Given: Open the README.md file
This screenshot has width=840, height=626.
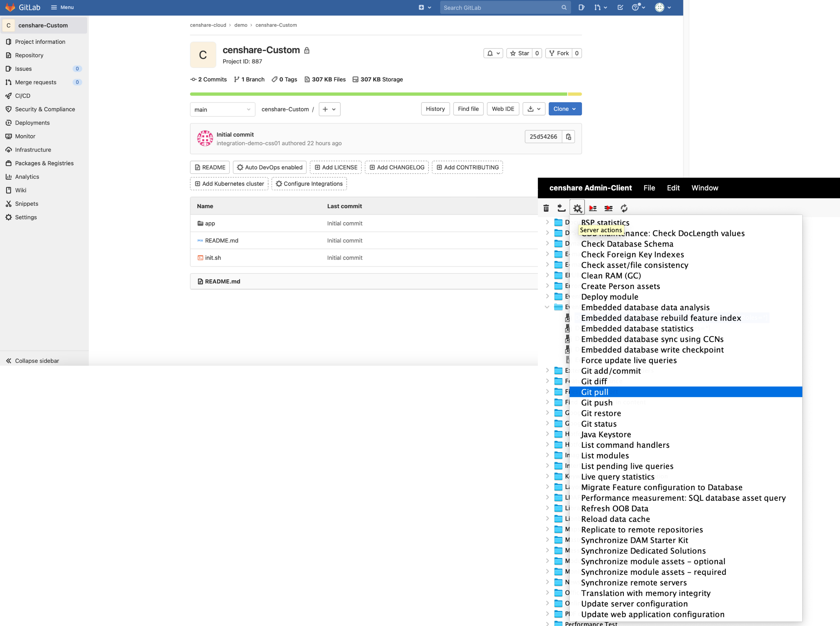Looking at the screenshot, I should pos(222,240).
